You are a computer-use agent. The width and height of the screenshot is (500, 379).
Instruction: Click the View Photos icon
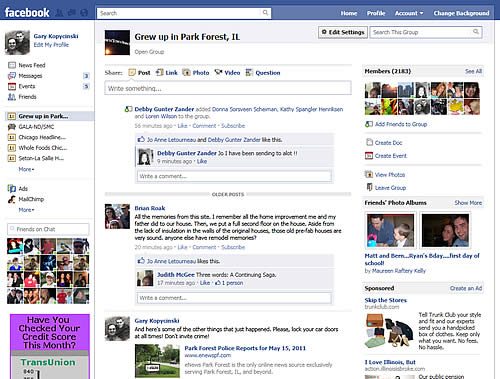tap(369, 174)
